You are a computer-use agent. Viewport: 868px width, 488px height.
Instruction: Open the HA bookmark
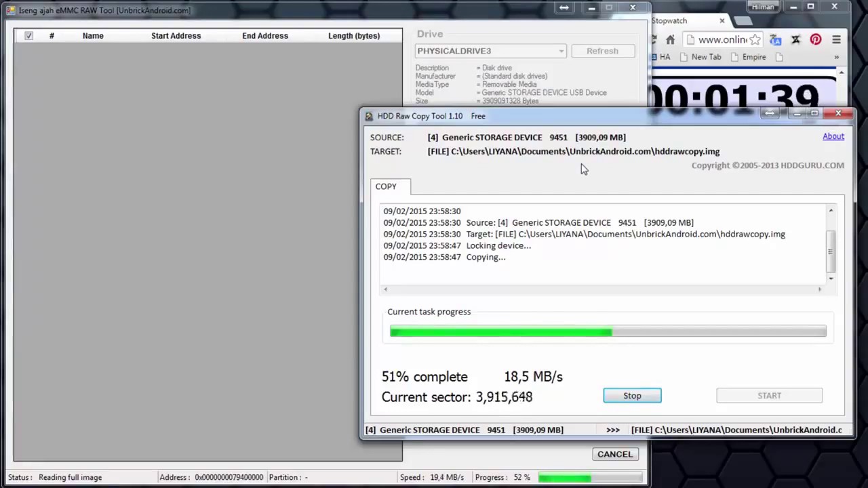tap(660, 57)
